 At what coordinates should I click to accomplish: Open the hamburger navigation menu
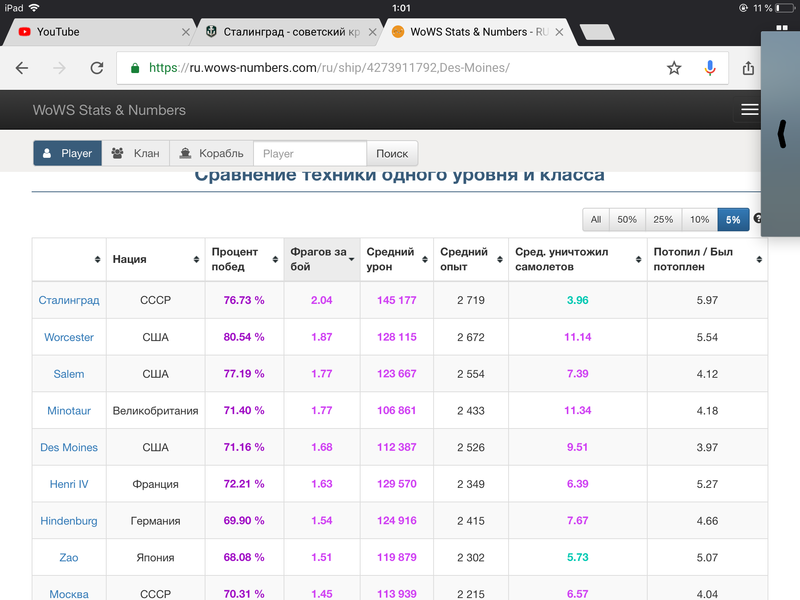(749, 110)
